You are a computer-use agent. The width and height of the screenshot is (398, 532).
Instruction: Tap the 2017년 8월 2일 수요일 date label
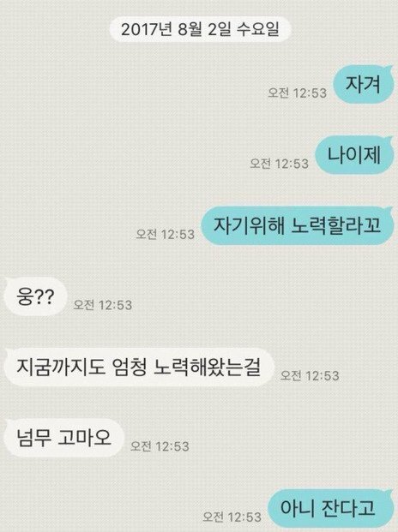(200, 29)
